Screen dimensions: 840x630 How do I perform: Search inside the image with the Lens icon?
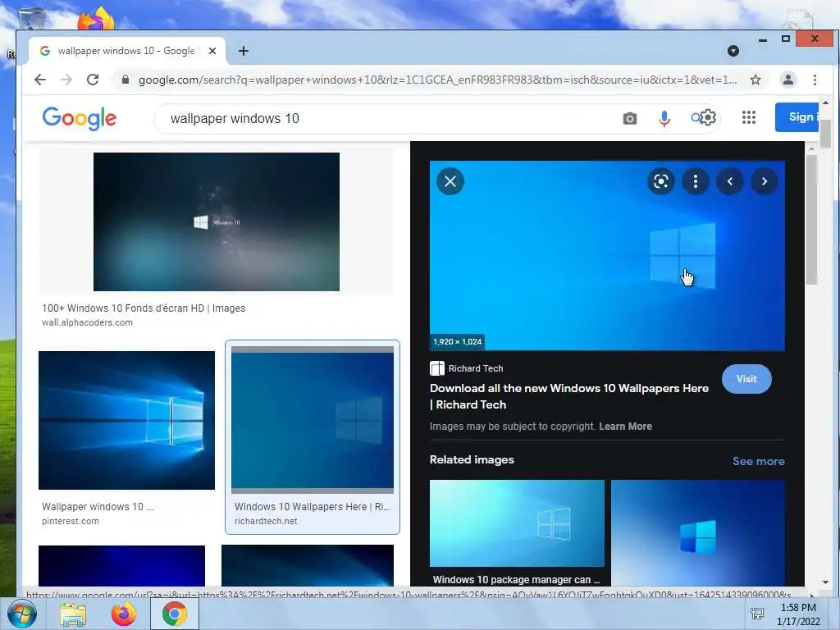pyautogui.click(x=661, y=181)
